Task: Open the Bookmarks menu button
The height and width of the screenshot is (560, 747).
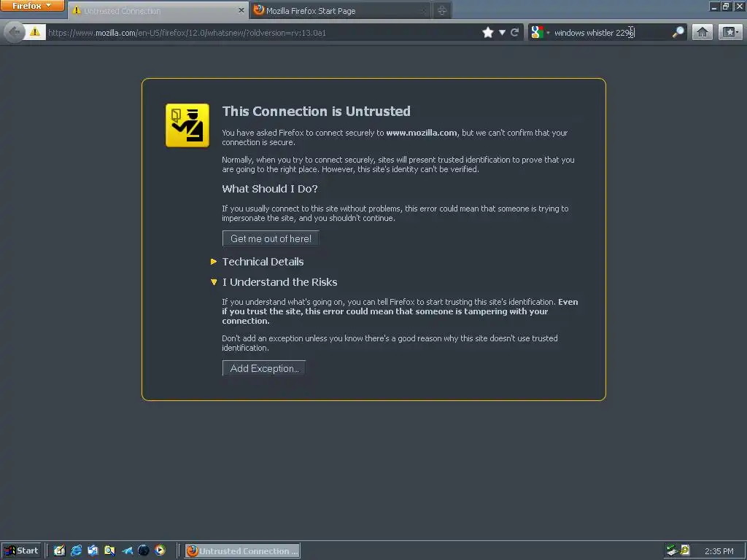Action: (x=729, y=32)
